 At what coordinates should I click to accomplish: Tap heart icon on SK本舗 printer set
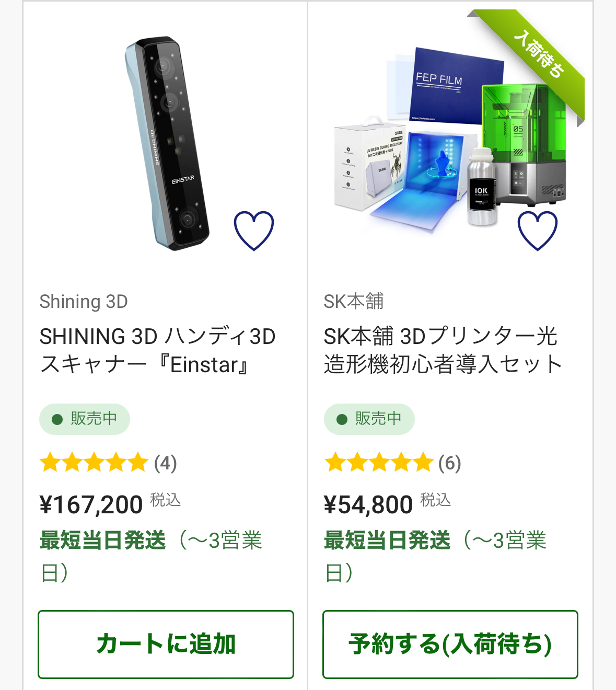pos(538,231)
